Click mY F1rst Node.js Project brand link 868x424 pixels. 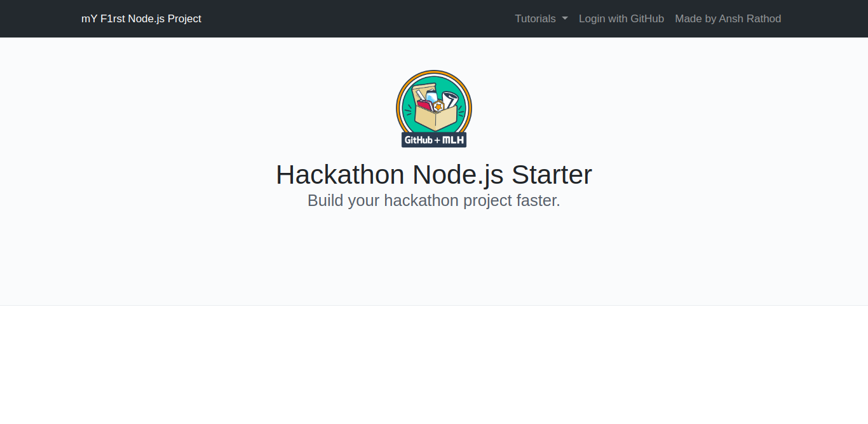[141, 19]
